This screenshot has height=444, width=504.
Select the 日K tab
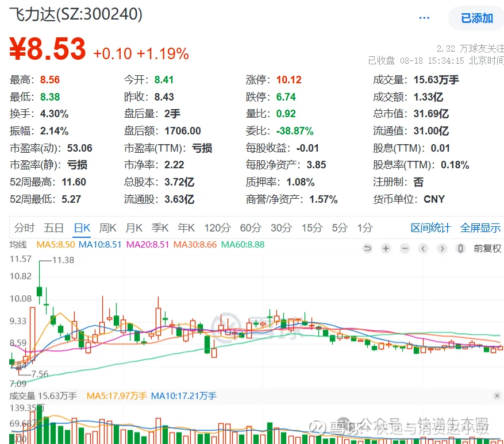(82, 228)
